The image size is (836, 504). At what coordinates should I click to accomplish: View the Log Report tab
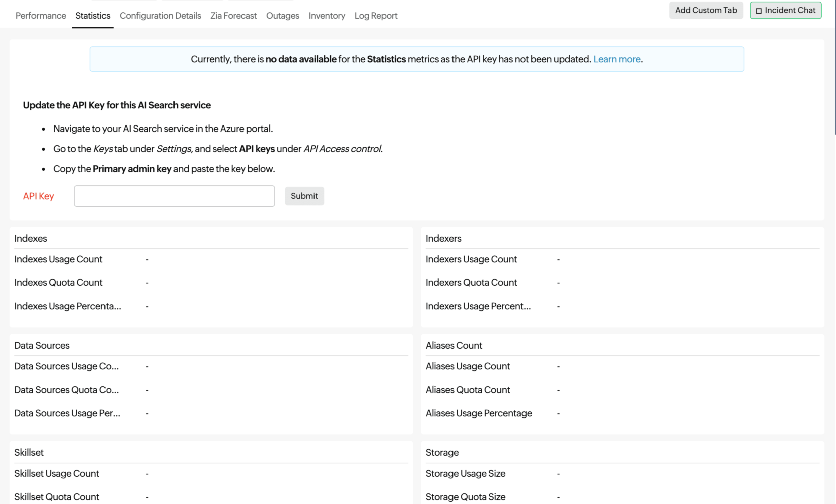tap(376, 16)
